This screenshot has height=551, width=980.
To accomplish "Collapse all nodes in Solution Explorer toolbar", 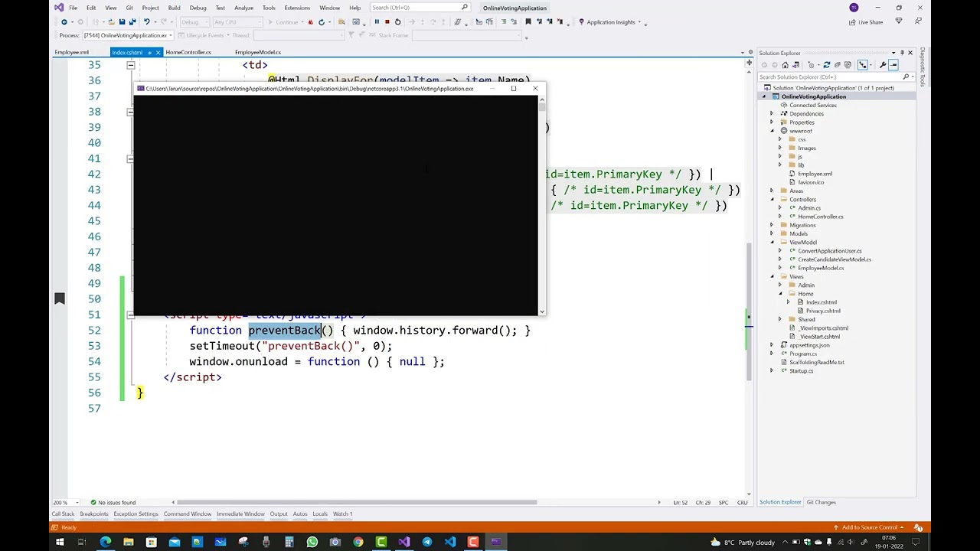I will click(837, 65).
